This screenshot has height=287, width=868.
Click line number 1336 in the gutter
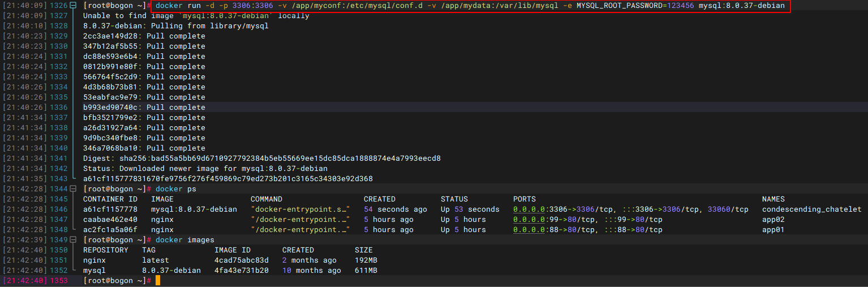[x=59, y=108]
